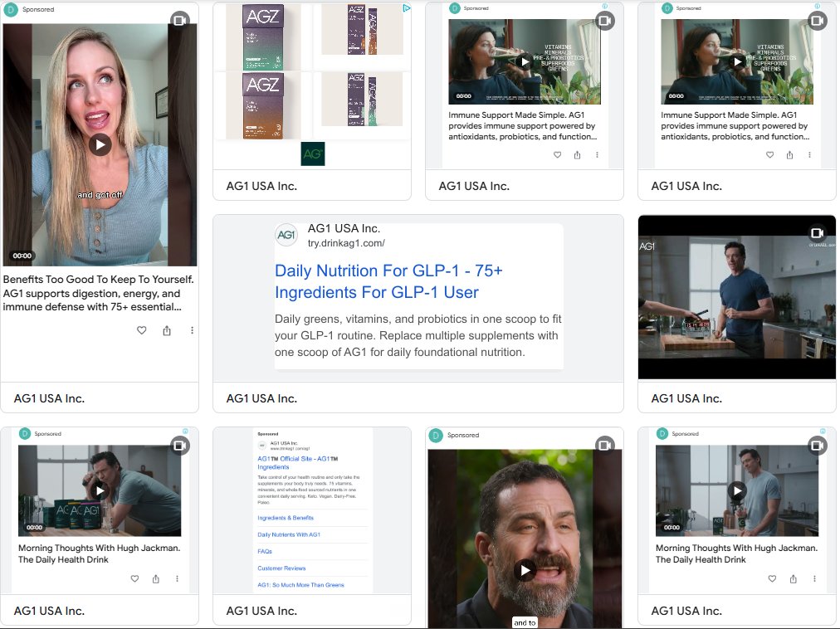The width and height of the screenshot is (840, 629).
Task: Open more options on bottom-right 'Morning Thoughts' ad
Action: point(814,578)
